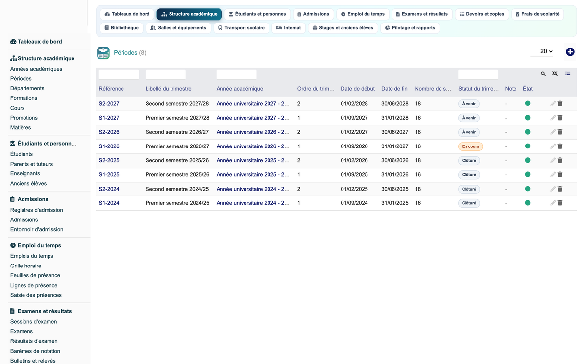
Task: Open Feuilles de présence in the sidebar
Action: (35, 276)
